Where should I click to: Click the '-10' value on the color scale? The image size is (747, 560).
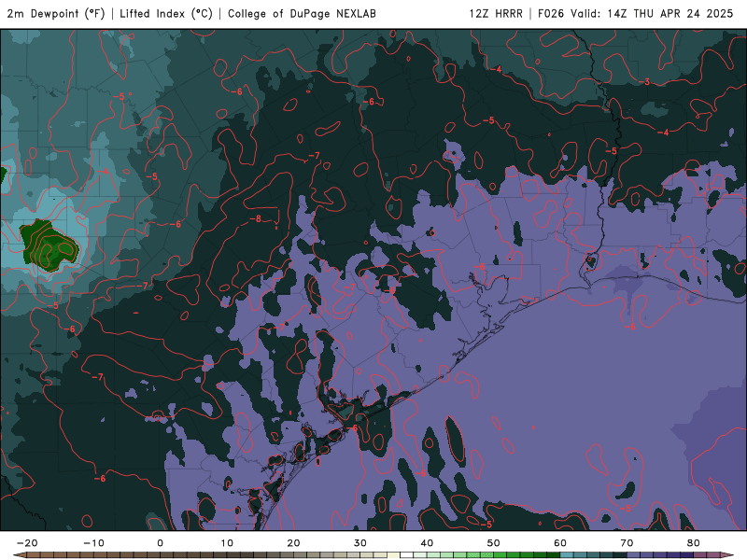coord(93,543)
